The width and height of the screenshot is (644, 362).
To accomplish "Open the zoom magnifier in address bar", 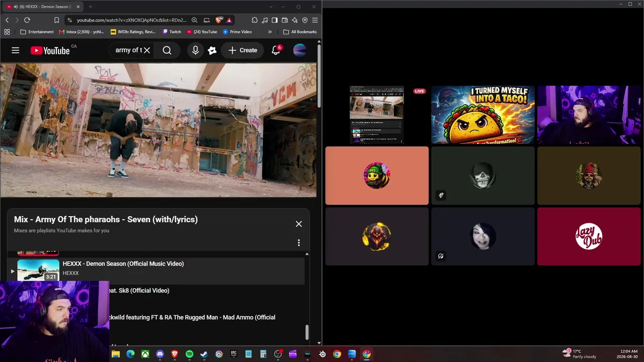I will [x=194, y=20].
